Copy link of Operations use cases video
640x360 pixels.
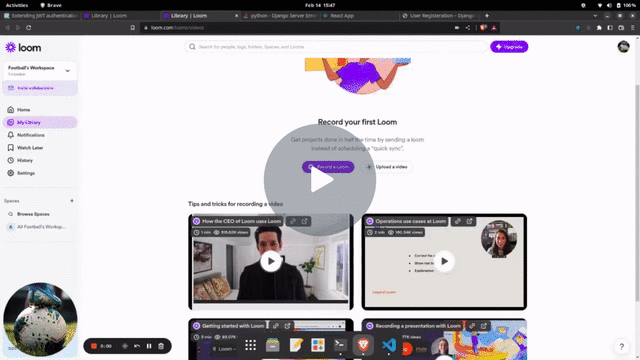pyautogui.click(x=458, y=221)
